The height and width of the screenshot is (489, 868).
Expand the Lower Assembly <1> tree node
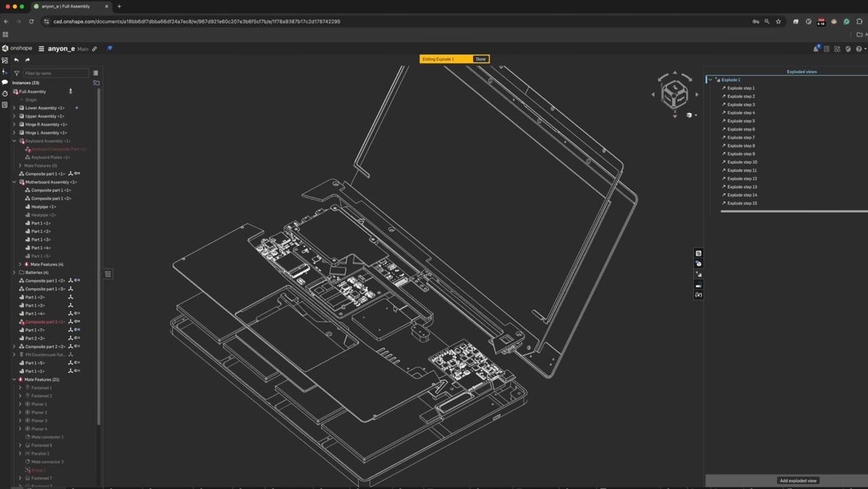point(14,108)
